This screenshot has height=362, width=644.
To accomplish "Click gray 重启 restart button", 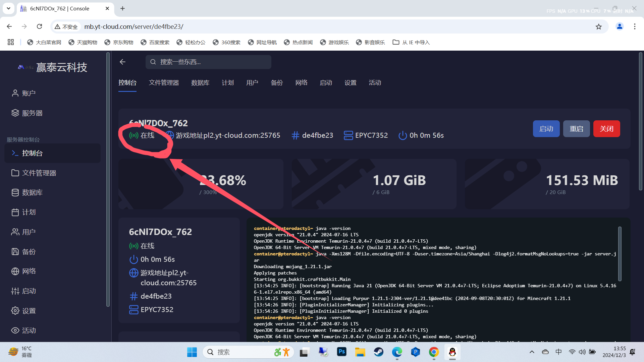I will 576,129.
